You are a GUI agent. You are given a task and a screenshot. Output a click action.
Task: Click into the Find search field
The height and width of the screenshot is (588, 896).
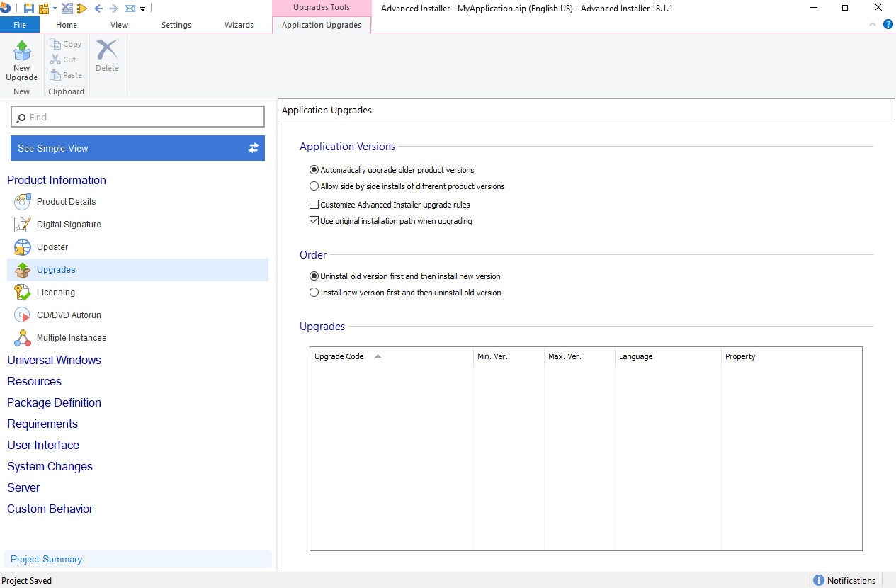137,117
